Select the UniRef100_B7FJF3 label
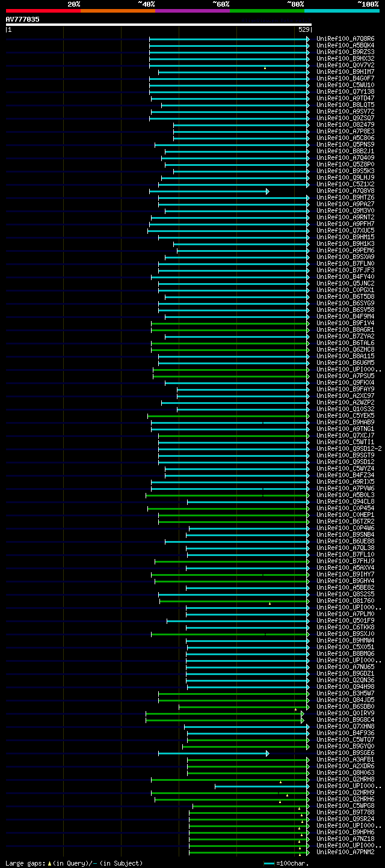 [345, 270]
